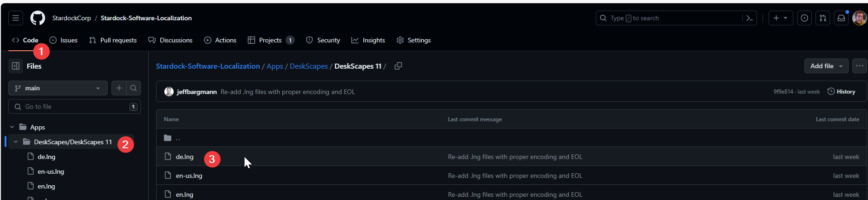Open Stardock-Software-Localization breadcrumb link
Screen dimensions: 868x200
(x=208, y=66)
